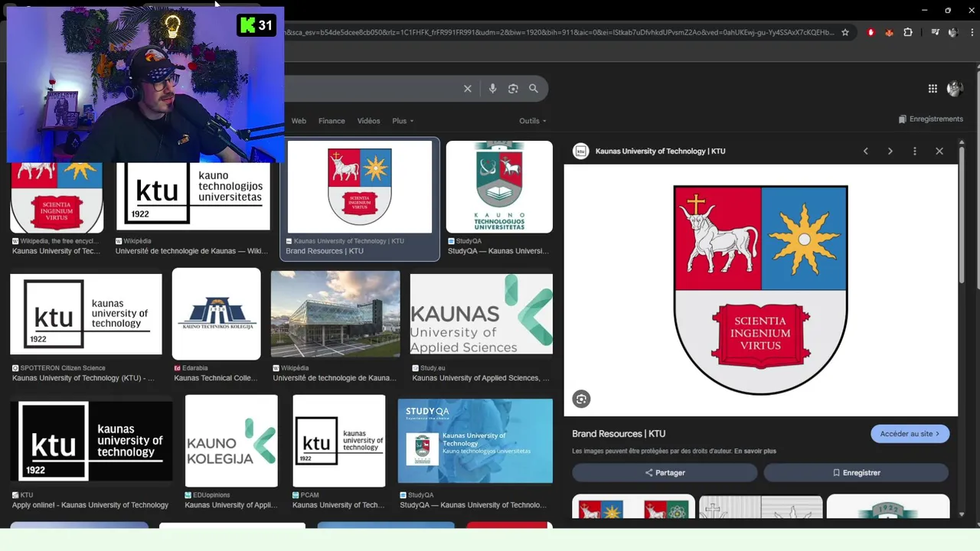980x551 pixels.
Task: Open blue StudyQA banner thumbnail
Action: click(x=475, y=441)
